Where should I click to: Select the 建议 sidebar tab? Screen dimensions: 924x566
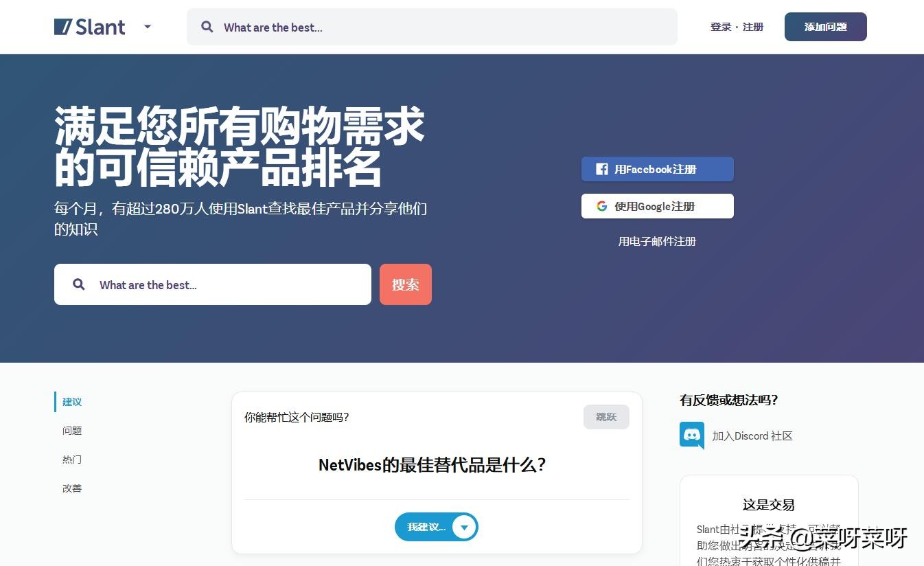71,402
